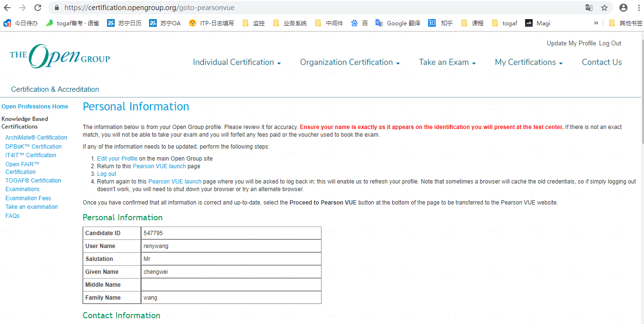Open the FAQs sidebar link
The image size is (644, 324).
click(x=12, y=216)
